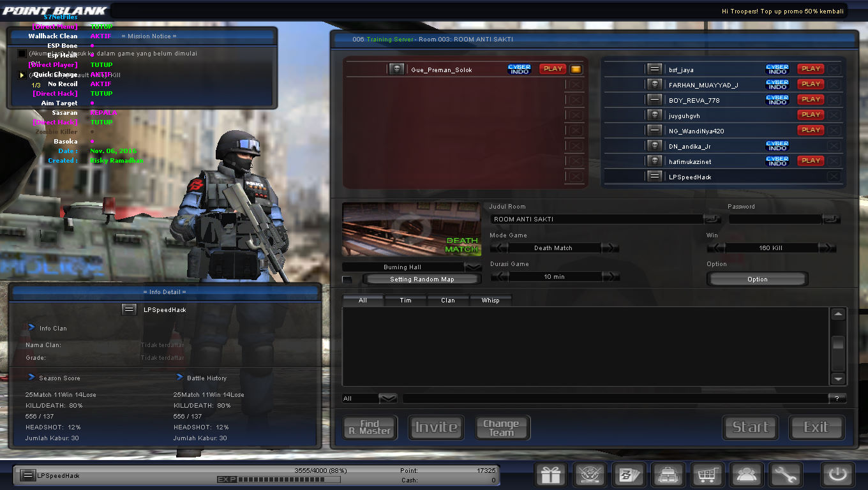Open the wrench settings icon

pos(786,475)
